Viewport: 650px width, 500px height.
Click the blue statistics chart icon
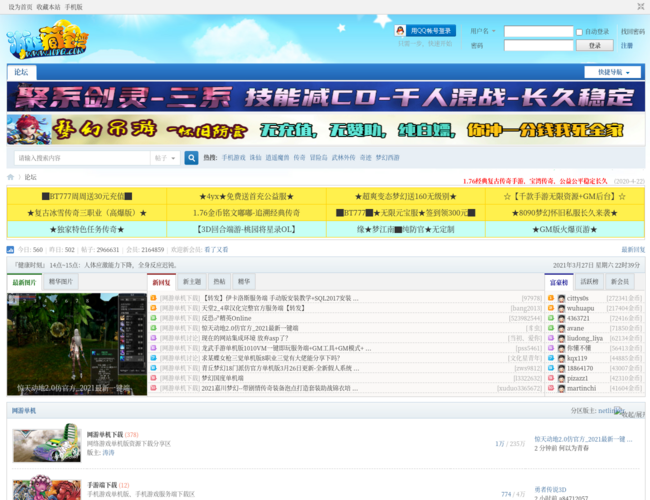tap(10, 250)
